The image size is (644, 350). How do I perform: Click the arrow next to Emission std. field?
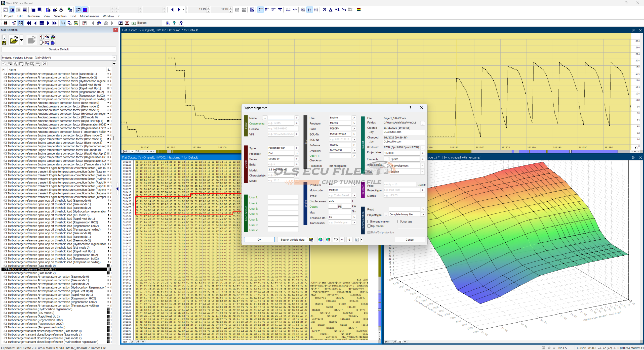pos(354,217)
